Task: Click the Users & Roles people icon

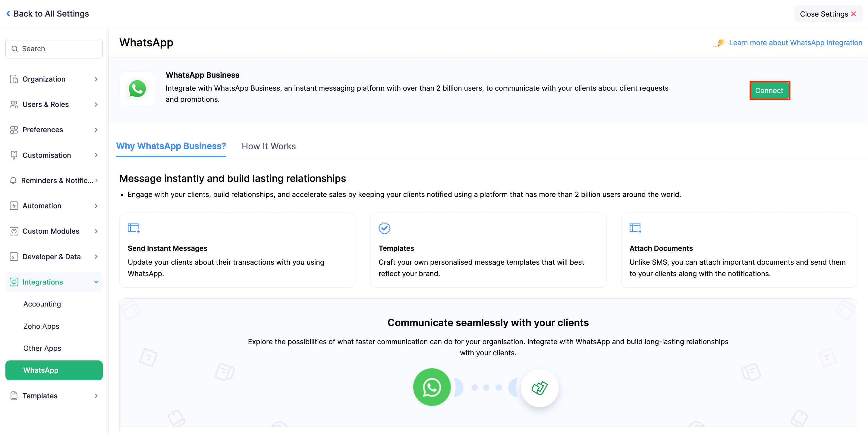Action: (x=14, y=104)
